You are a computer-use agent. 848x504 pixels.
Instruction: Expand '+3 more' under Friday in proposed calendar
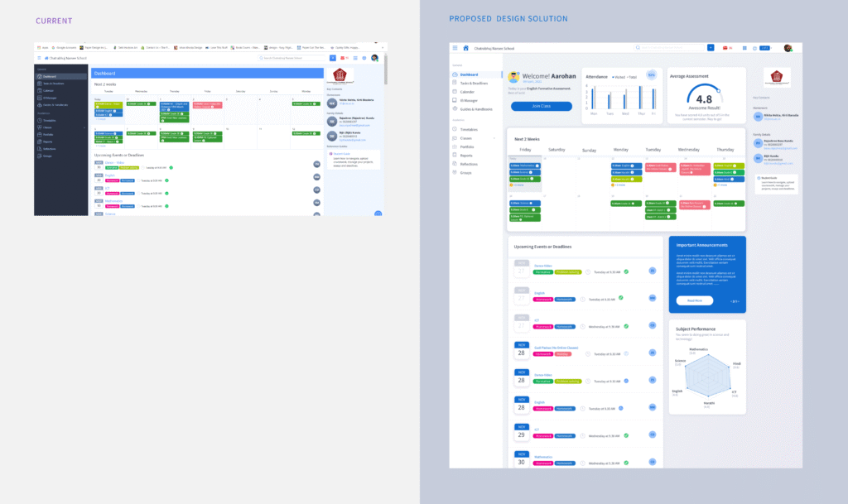tap(518, 185)
